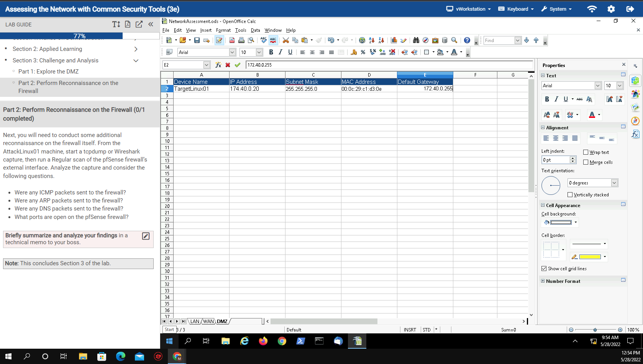Save the NetworkAssessment spreadsheet
This screenshot has height=364, width=643.
pos(197,40)
